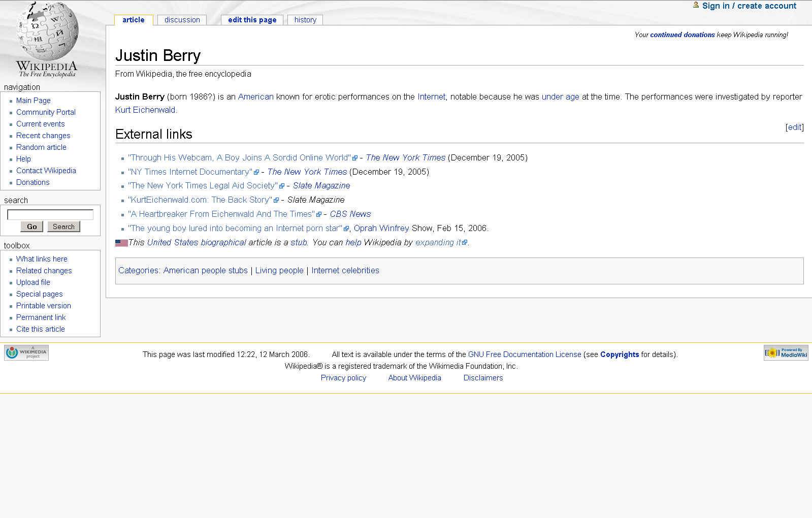
Task: Open the GNU Free Documentation License link
Action: coord(524,354)
